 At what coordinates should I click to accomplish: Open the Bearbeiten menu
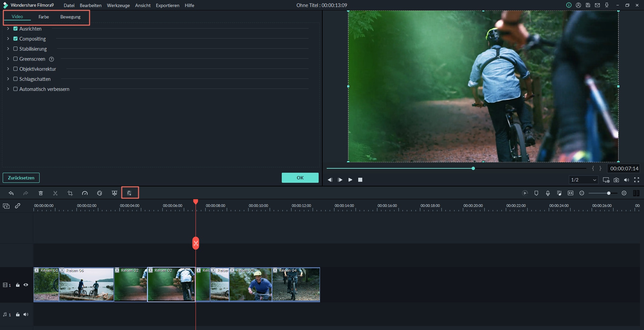[x=91, y=5]
